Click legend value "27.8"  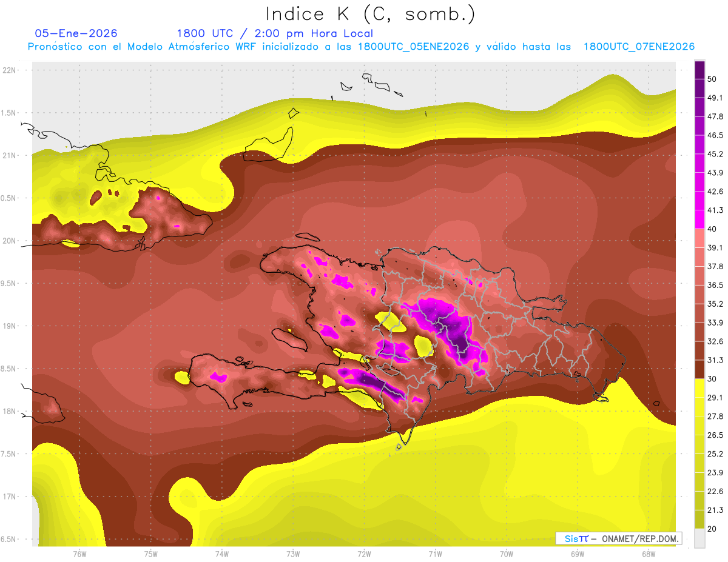[x=715, y=416]
